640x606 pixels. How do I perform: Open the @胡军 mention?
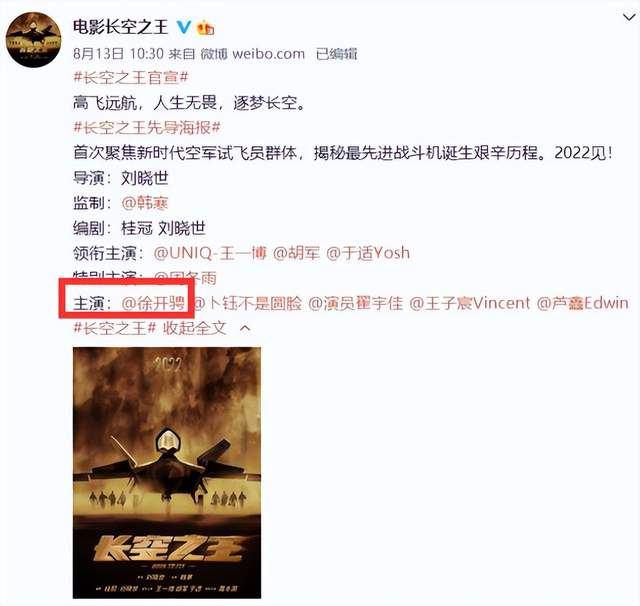point(296,253)
